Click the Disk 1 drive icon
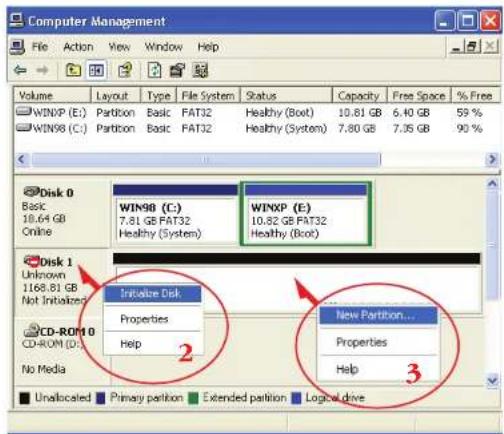504x434 pixels. tap(32, 261)
